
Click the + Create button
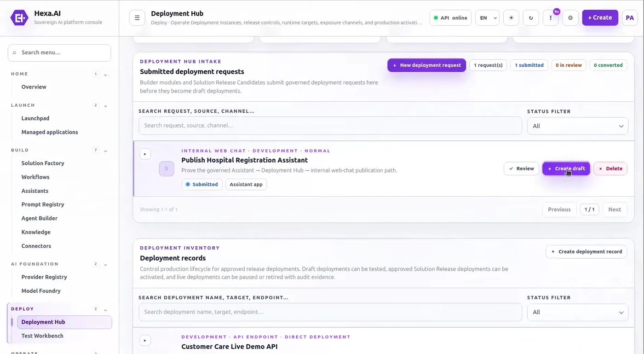click(600, 17)
